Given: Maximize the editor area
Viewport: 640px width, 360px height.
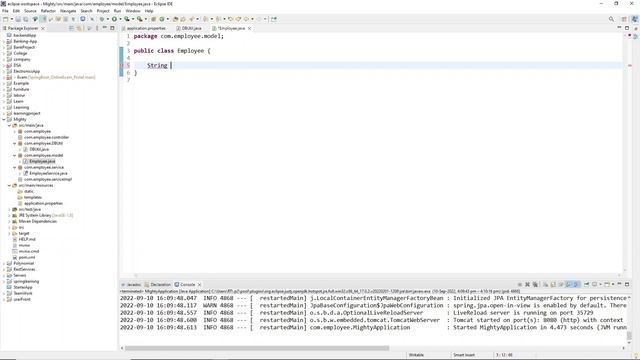Looking at the screenshot, I should pyautogui.click(x=627, y=28).
